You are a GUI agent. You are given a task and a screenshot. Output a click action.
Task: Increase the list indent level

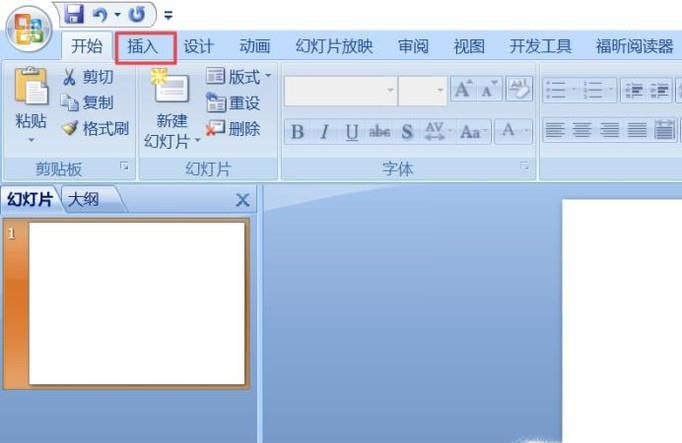point(659,91)
